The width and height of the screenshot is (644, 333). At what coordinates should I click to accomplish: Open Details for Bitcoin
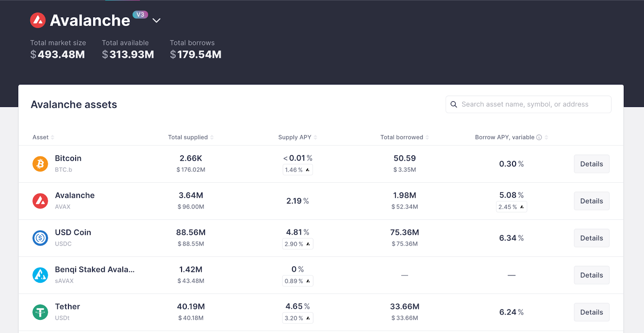coord(591,164)
